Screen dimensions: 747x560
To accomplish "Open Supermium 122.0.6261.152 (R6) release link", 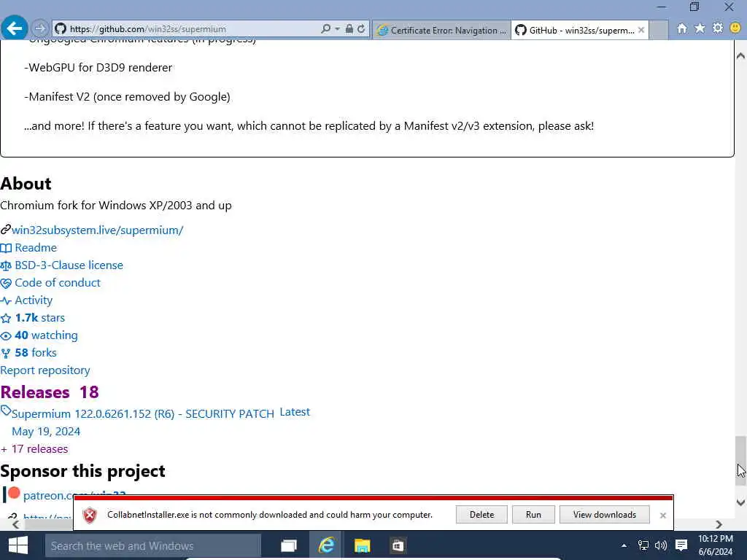I will click(x=143, y=414).
